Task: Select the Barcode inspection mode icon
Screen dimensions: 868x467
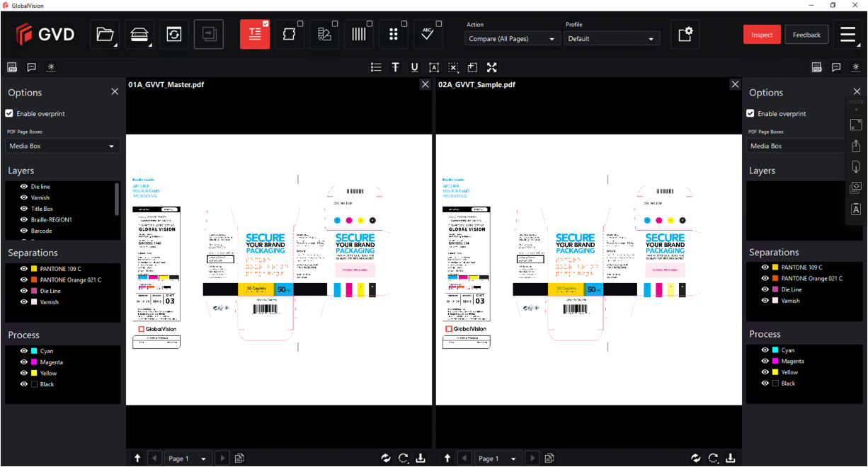Action: pos(359,34)
